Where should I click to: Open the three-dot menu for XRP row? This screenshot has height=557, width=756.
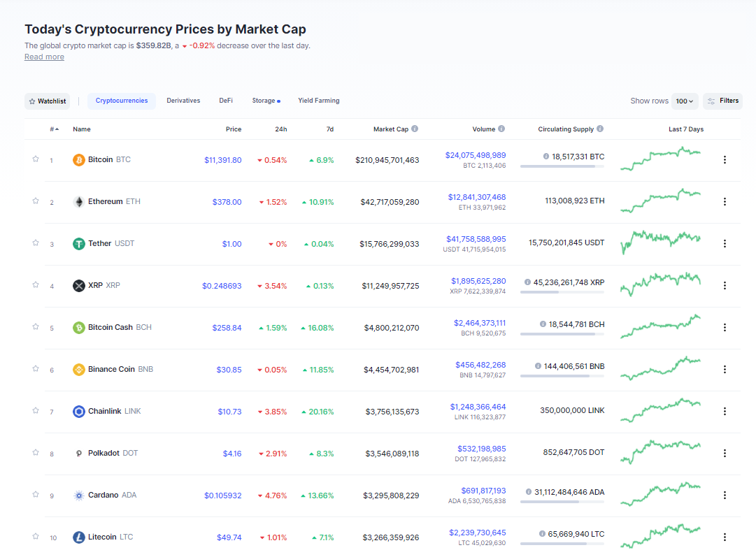725,285
